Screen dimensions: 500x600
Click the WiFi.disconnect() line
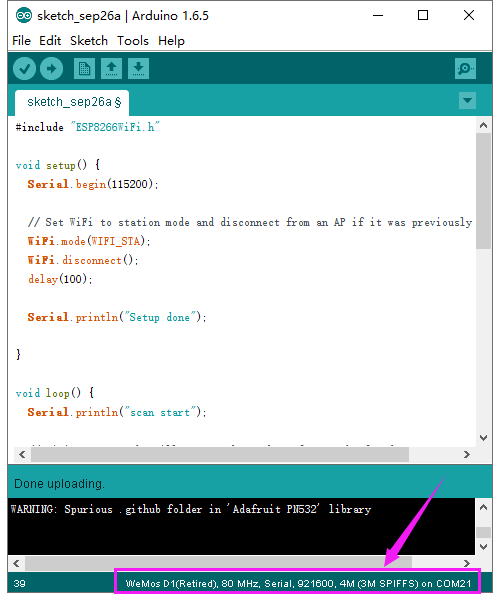83,261
